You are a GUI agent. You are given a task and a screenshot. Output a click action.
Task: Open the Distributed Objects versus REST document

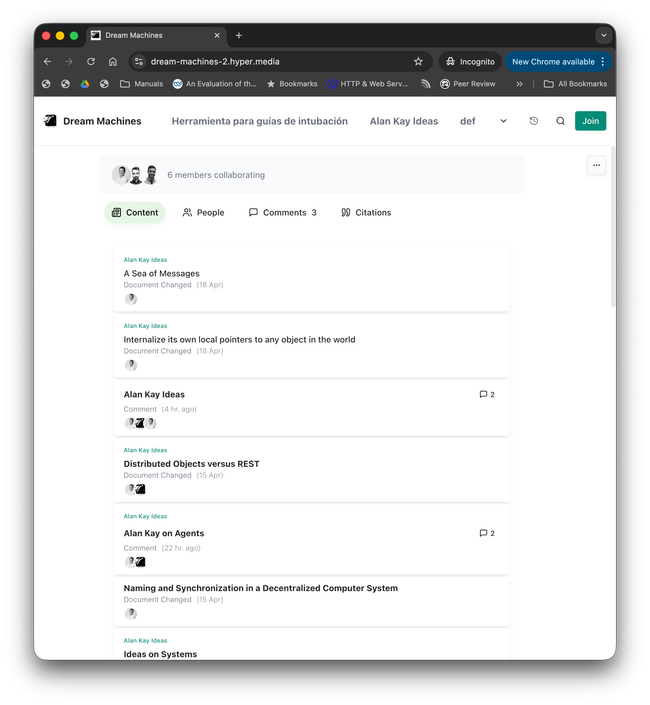coord(191,464)
